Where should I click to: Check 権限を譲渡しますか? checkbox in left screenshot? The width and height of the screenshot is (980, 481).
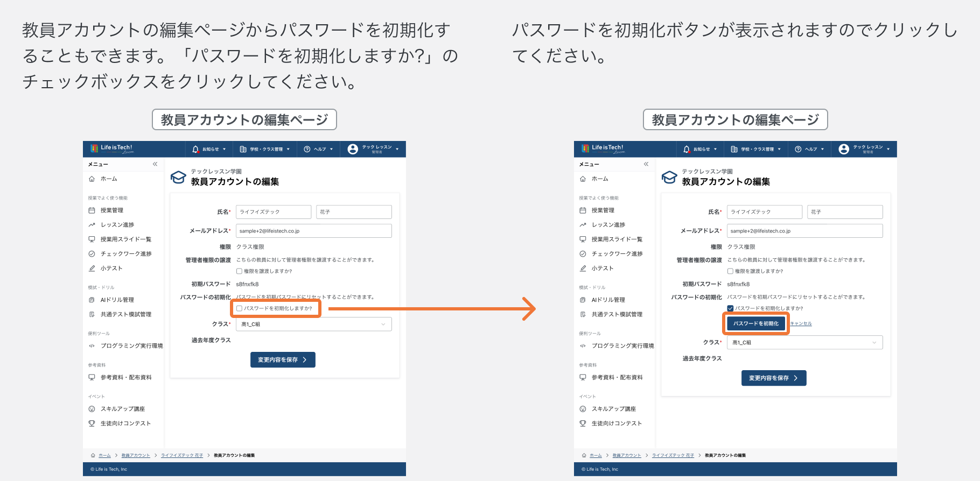(239, 271)
